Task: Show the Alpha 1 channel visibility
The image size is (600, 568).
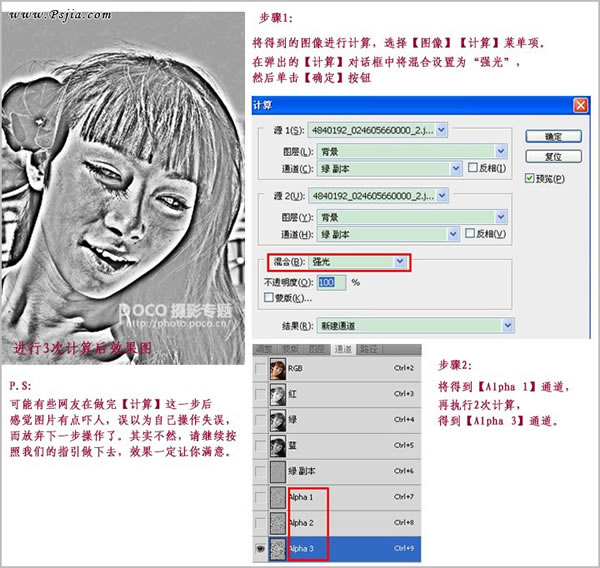Action: 260,497
